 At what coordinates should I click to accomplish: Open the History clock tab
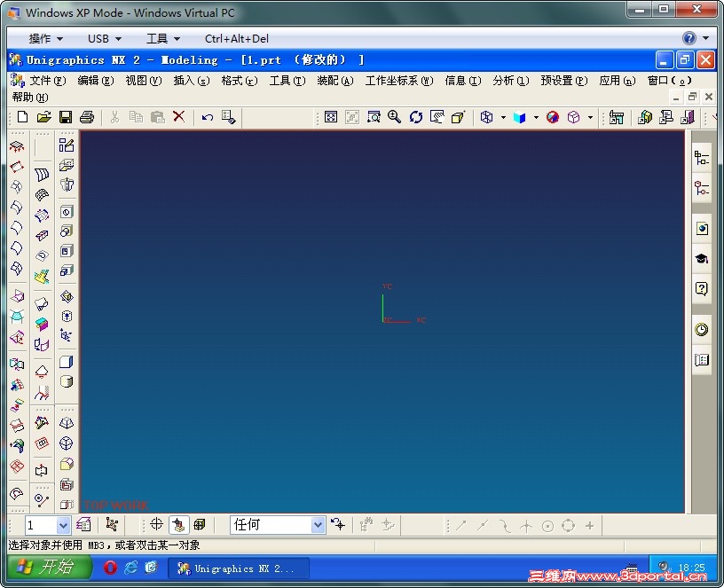[701, 330]
